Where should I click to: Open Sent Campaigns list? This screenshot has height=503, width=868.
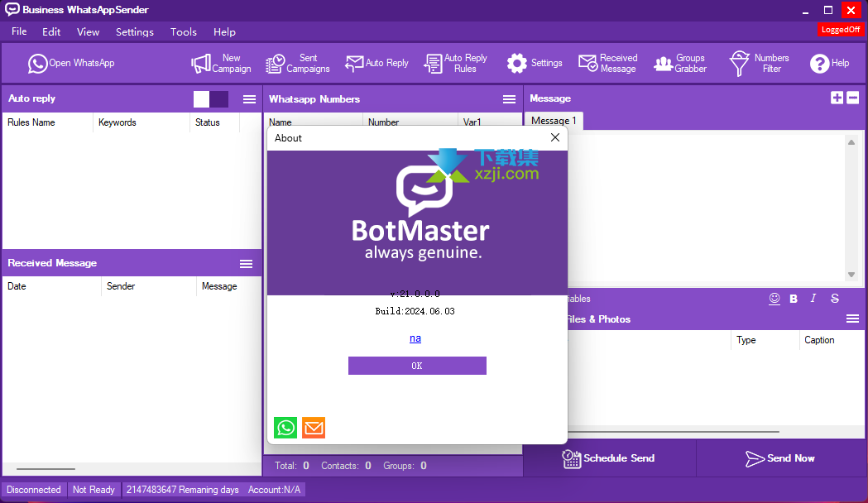(297, 63)
